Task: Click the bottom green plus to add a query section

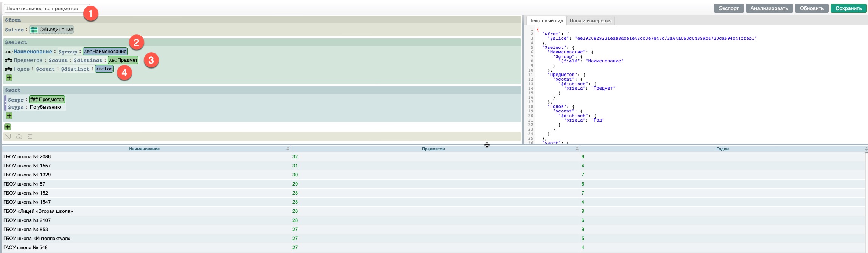Action: (8, 127)
